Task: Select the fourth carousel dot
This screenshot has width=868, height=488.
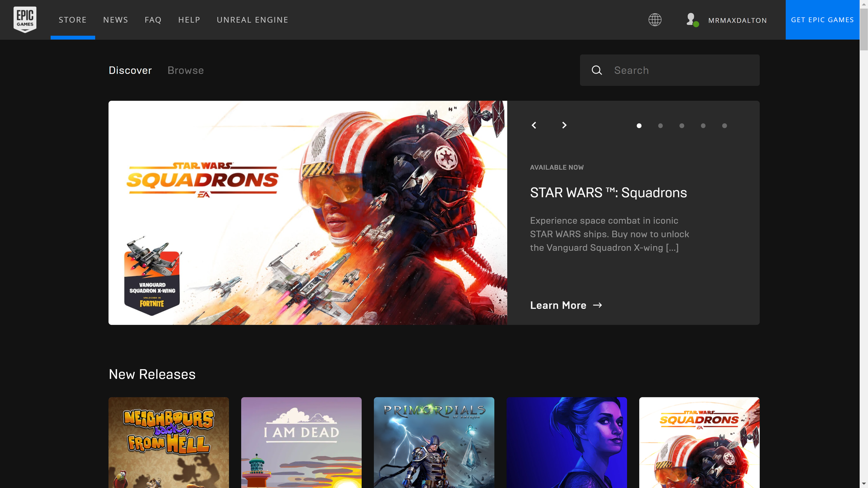Action: pos(703,126)
